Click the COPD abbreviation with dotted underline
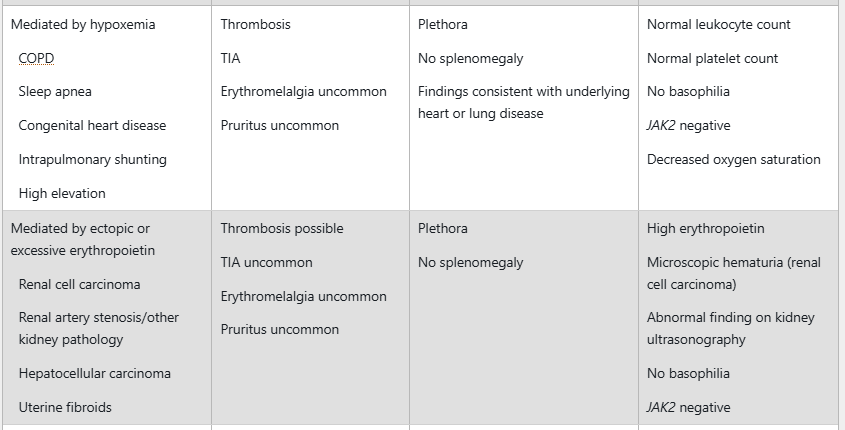845x430 pixels. pyautogui.click(x=36, y=58)
